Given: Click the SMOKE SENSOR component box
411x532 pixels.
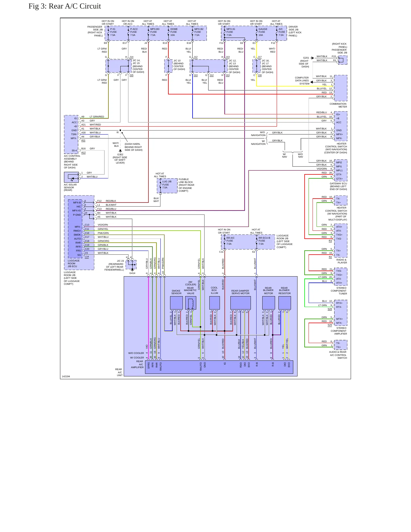Looking at the screenshot, I should 176,303.
